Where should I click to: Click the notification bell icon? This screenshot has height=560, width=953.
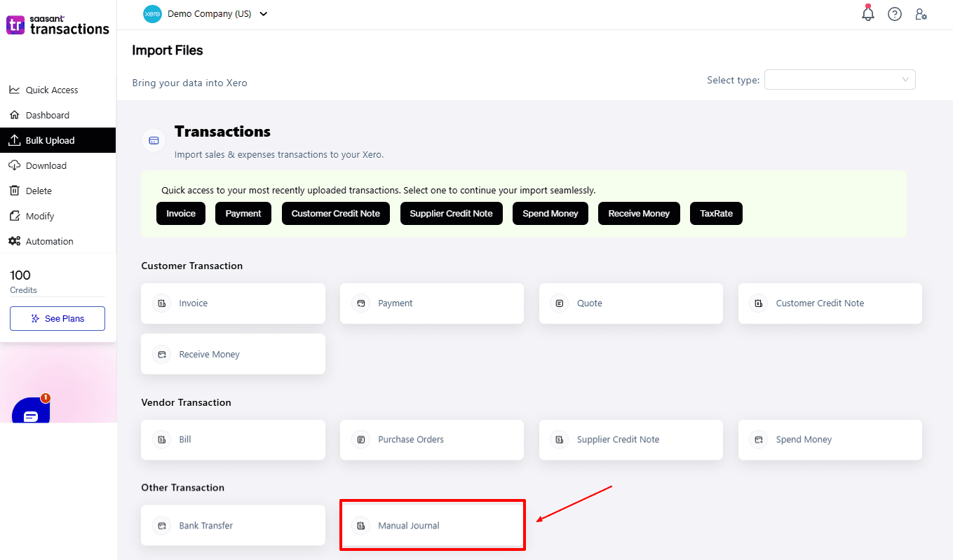(867, 13)
